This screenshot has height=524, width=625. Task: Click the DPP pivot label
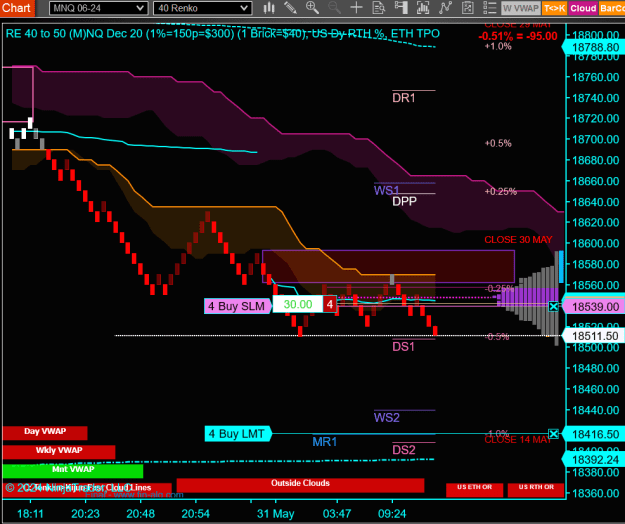click(404, 201)
